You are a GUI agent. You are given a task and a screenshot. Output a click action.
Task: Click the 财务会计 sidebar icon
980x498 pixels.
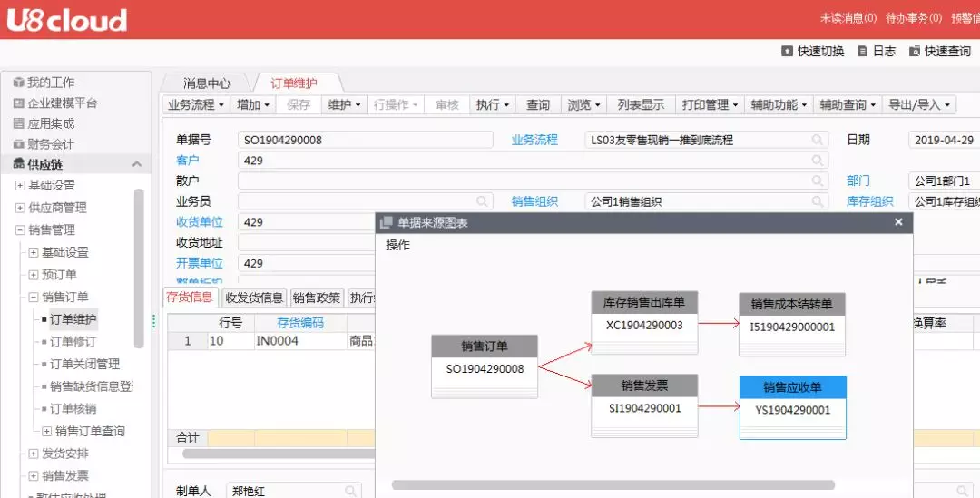click(19, 143)
